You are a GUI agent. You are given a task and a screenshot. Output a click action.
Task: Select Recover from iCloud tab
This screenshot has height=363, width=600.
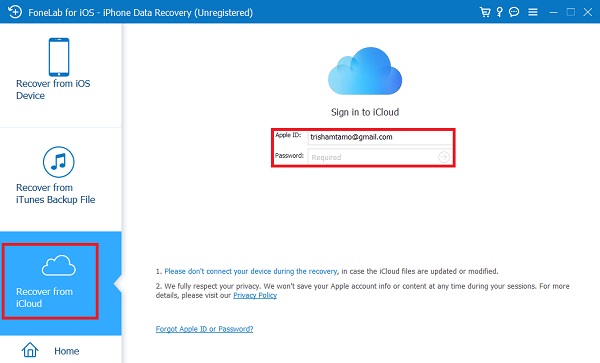(60, 283)
